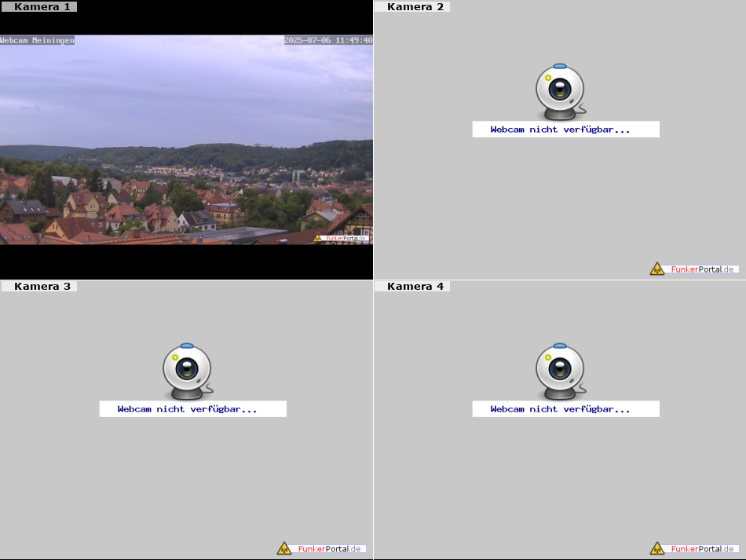Click 'Webcam nicht verfügbar...' message in Kamera 3
Image resolution: width=746 pixels, height=560 pixels.
tap(192, 409)
